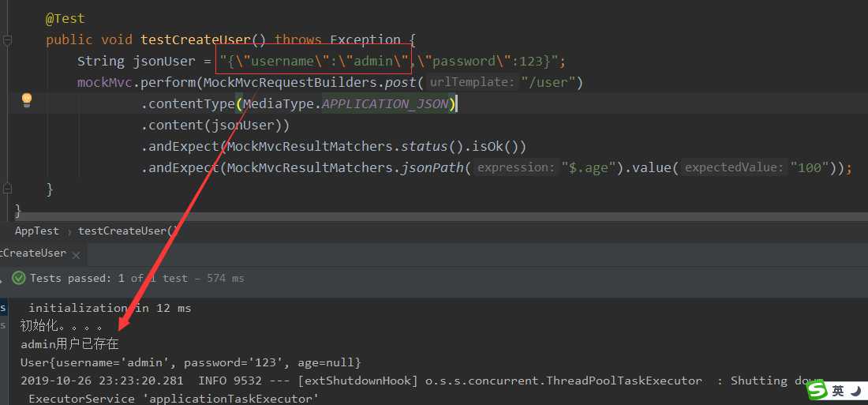The height and width of the screenshot is (405, 868).
Task: Click the 'Tests passed: 1 of 1 test' status
Action: (x=109, y=278)
